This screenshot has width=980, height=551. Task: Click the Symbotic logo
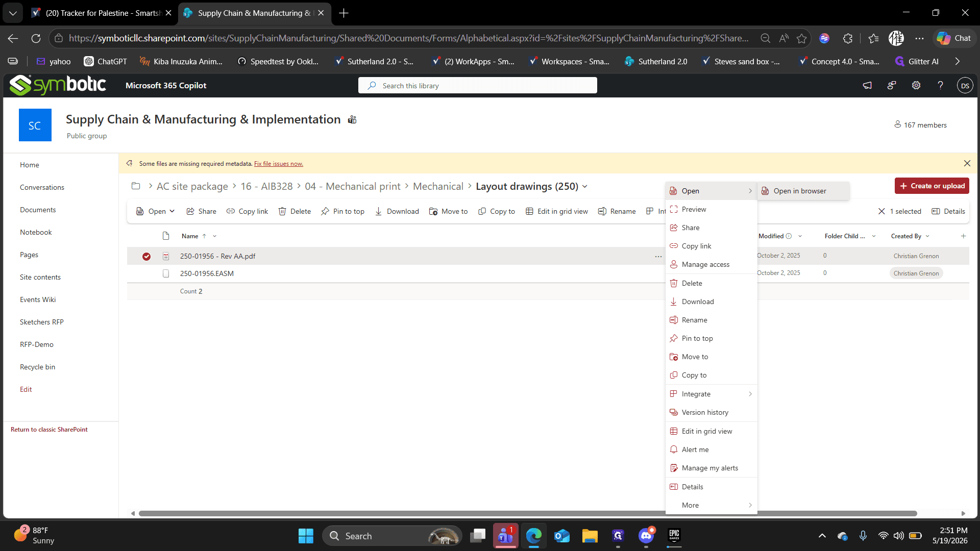tap(58, 85)
